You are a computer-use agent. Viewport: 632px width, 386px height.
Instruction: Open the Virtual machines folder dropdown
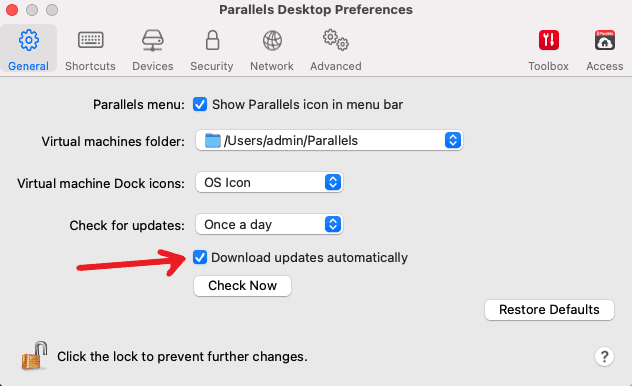tap(329, 140)
